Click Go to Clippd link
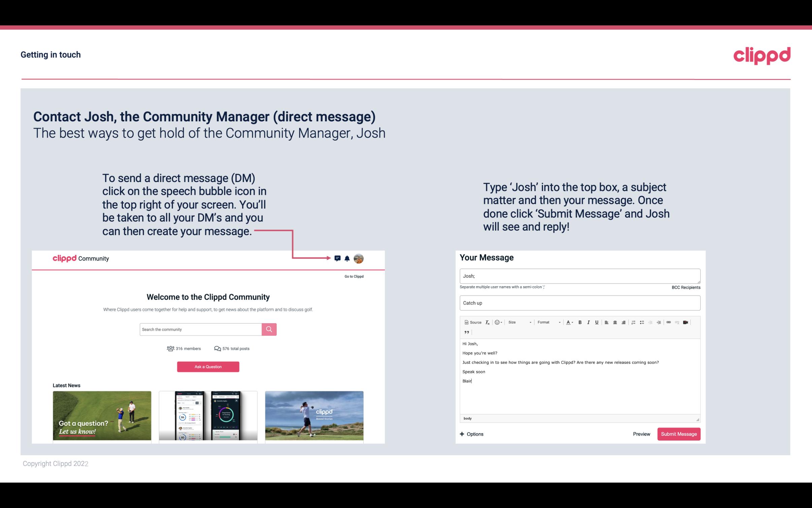 pyautogui.click(x=353, y=276)
